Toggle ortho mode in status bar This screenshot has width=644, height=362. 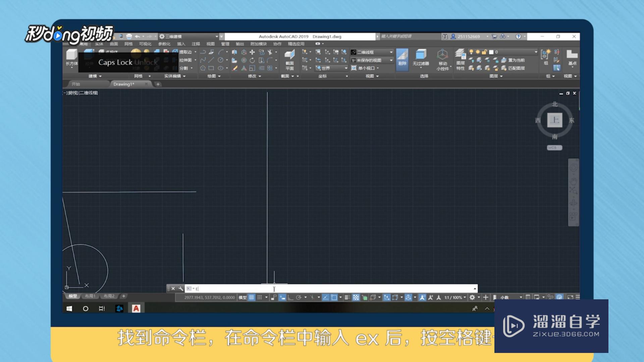[x=290, y=297]
